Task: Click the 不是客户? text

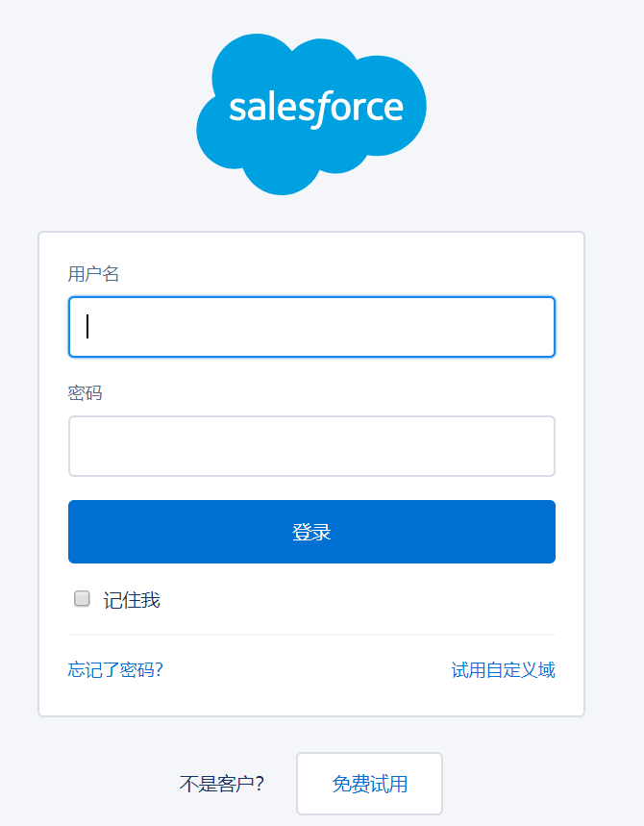Action: coord(222,784)
